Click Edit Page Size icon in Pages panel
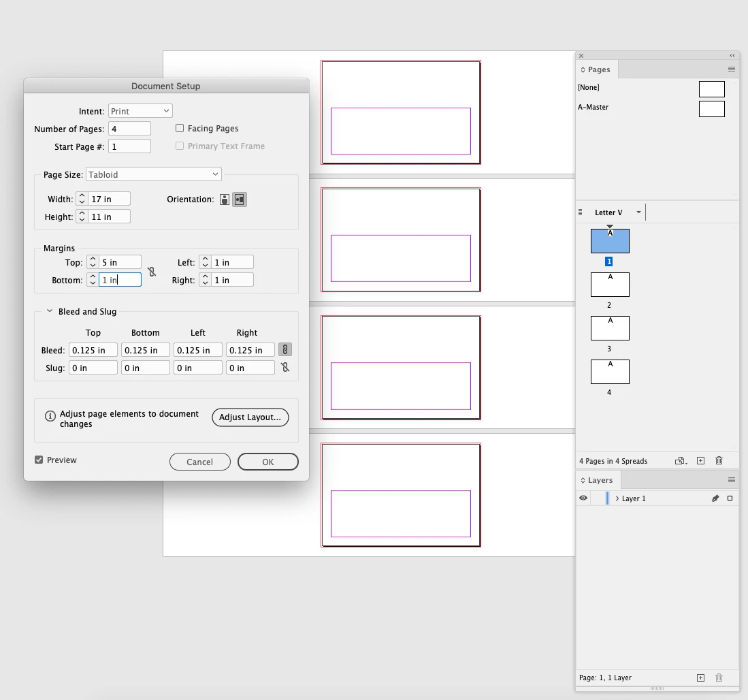 [x=681, y=461]
